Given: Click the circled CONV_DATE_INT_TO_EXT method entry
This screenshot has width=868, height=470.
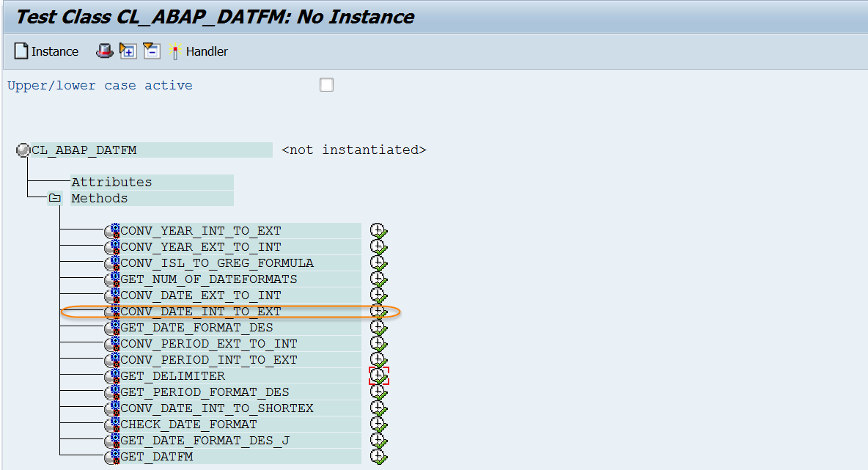Looking at the screenshot, I should pyautogui.click(x=198, y=311).
